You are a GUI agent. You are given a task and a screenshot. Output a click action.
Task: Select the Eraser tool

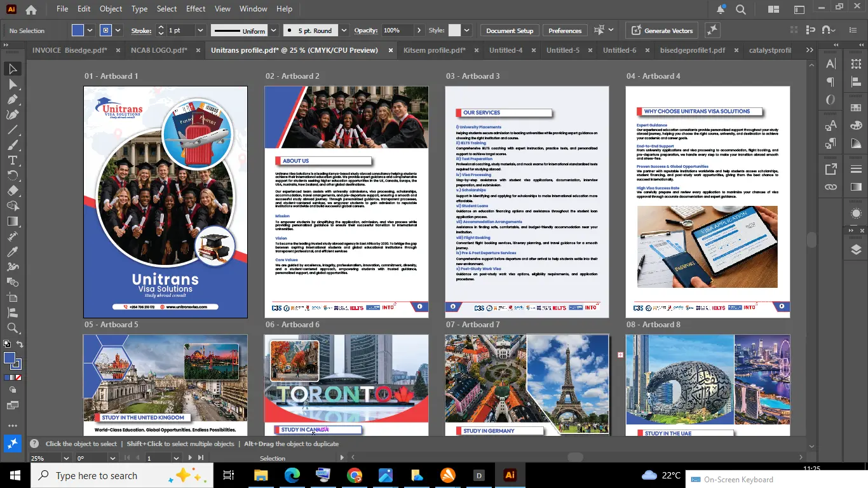click(13, 191)
